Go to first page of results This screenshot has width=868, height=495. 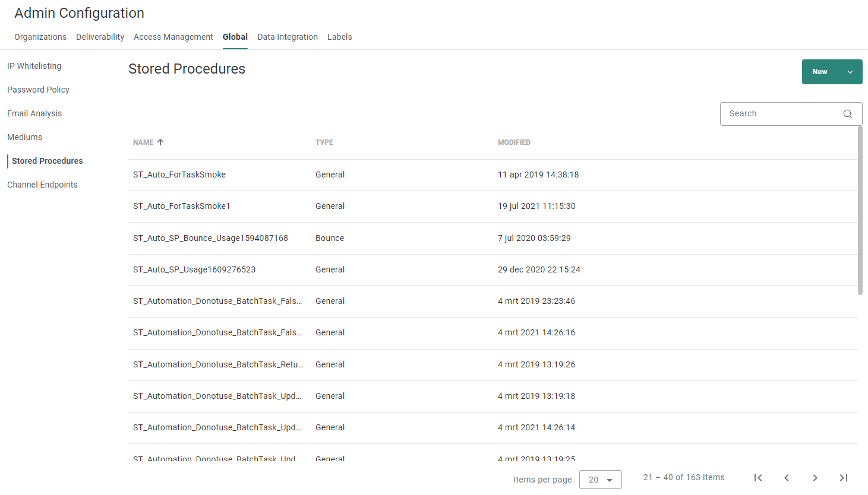[757, 478]
